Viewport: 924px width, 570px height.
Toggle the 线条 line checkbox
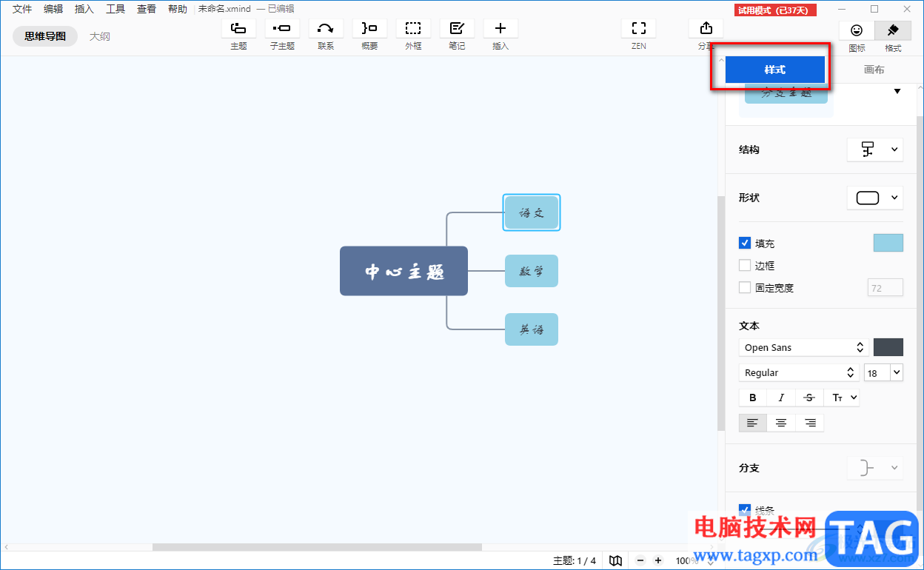(745, 509)
